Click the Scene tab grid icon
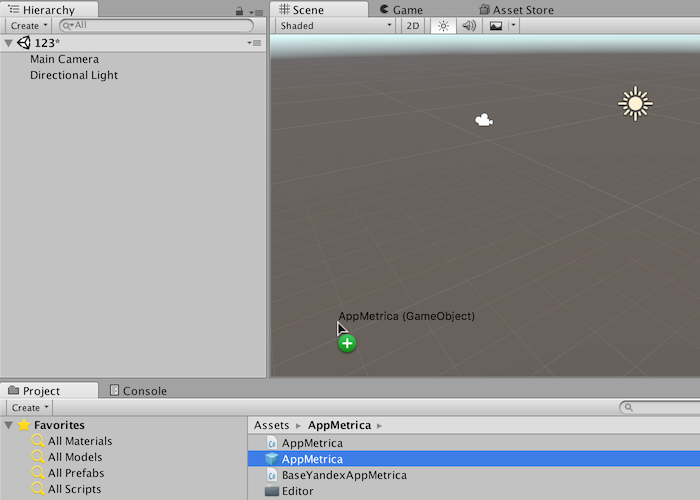The height and width of the screenshot is (500, 700). 284,9
